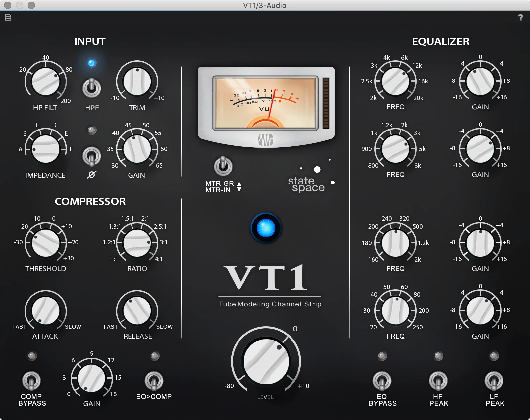Toggle the HPF switch
The width and height of the screenshot is (530, 420).
[x=92, y=87]
